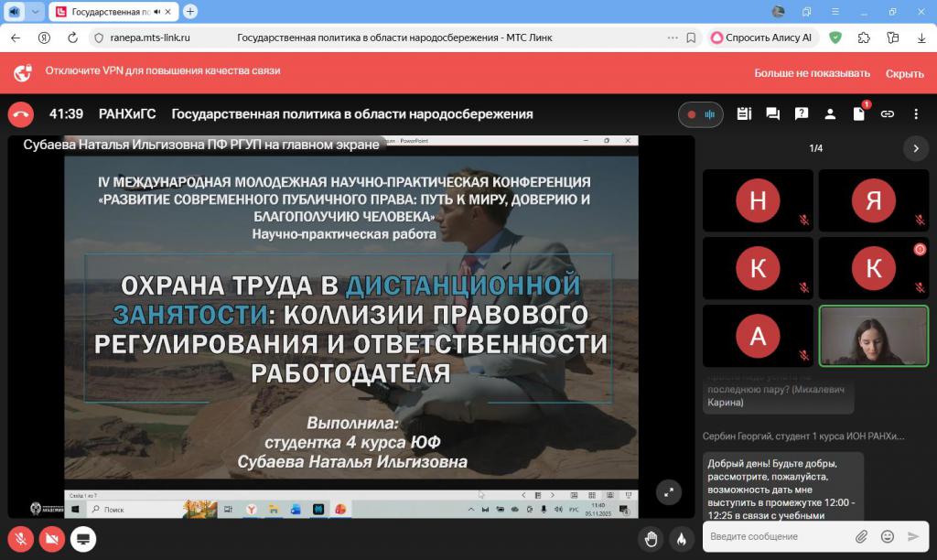Open the questions panel icon

click(x=802, y=114)
